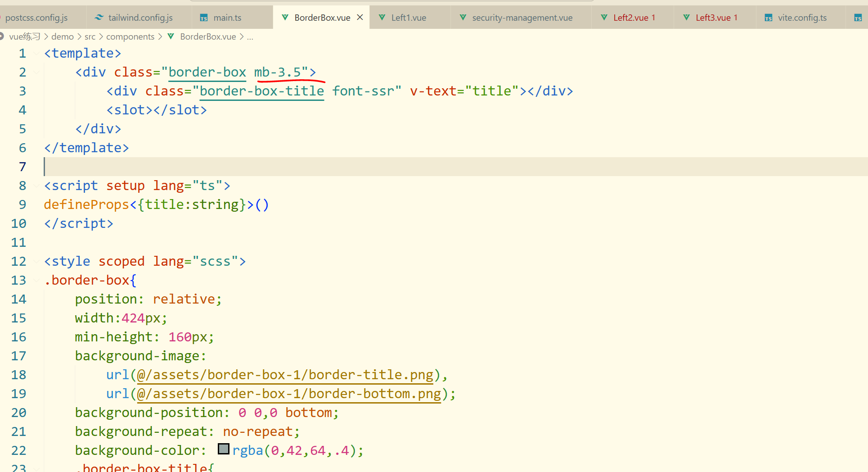Open the tailwind.config.js tab
Viewport: 868px width, 472px height.
coord(140,18)
